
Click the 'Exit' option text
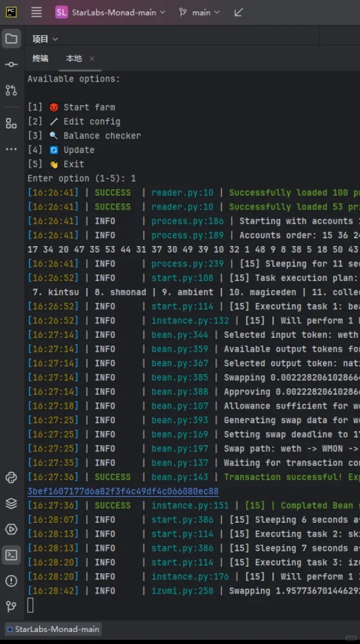tap(74, 164)
